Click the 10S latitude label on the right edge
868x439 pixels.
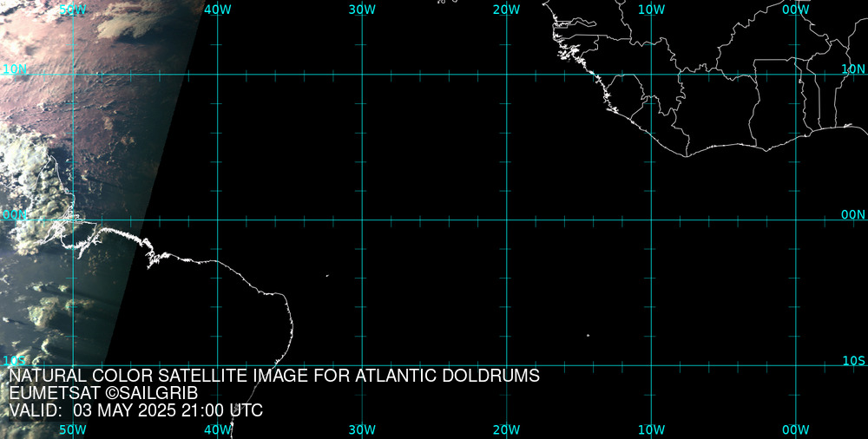tap(853, 361)
